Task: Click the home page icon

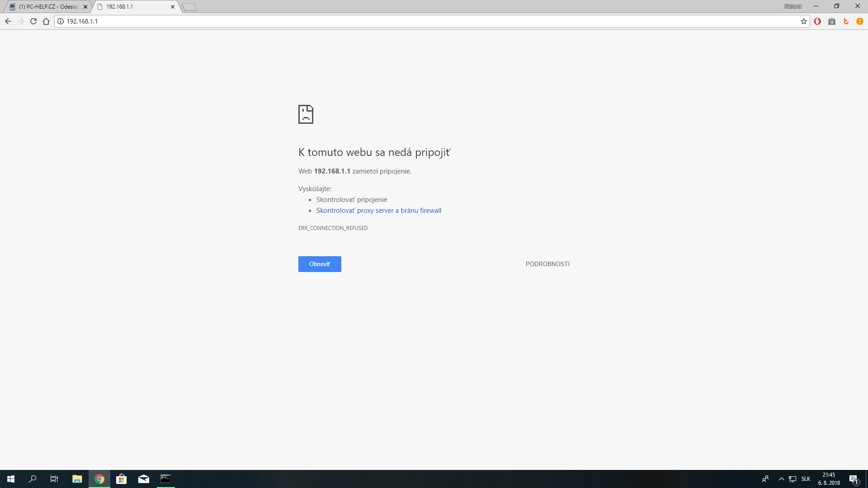Action: point(46,21)
